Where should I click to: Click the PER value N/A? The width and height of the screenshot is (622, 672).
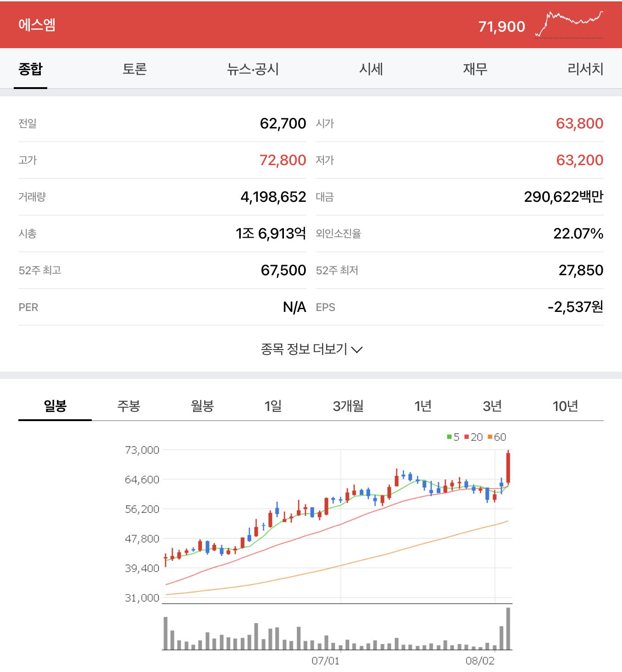click(294, 307)
